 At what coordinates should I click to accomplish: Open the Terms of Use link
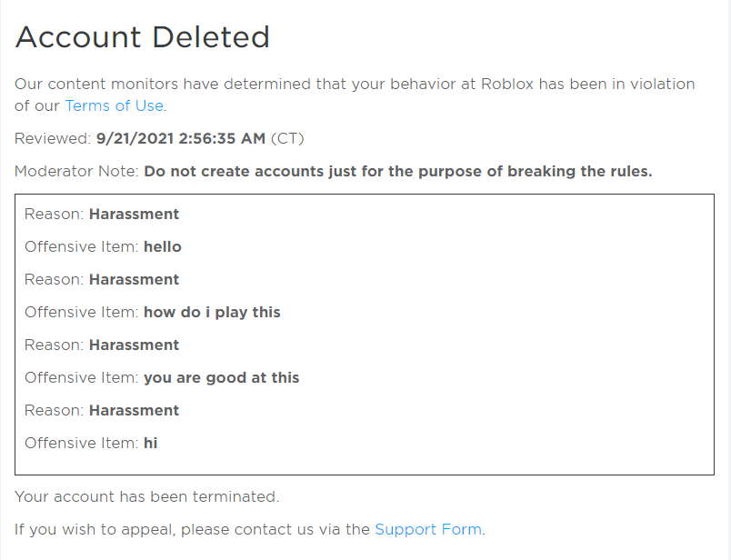[114, 105]
